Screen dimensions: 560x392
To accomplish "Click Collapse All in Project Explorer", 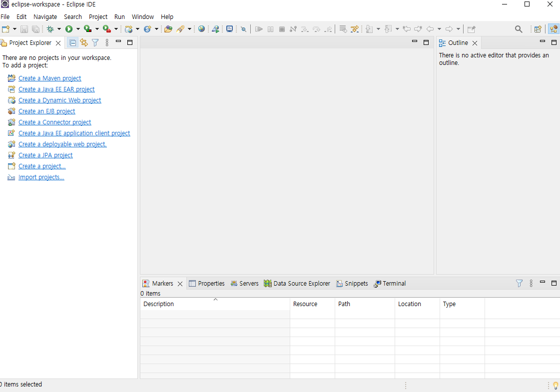I will (72, 43).
